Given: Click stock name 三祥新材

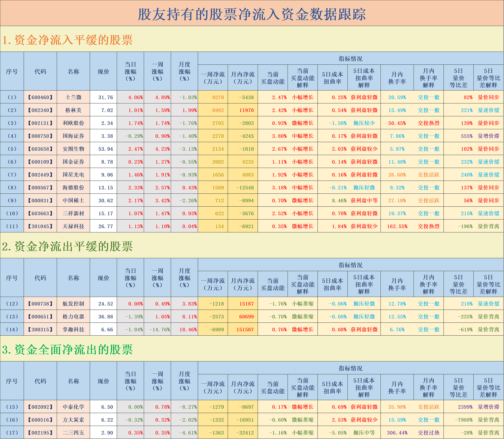Looking at the screenshot, I should tap(73, 213).
